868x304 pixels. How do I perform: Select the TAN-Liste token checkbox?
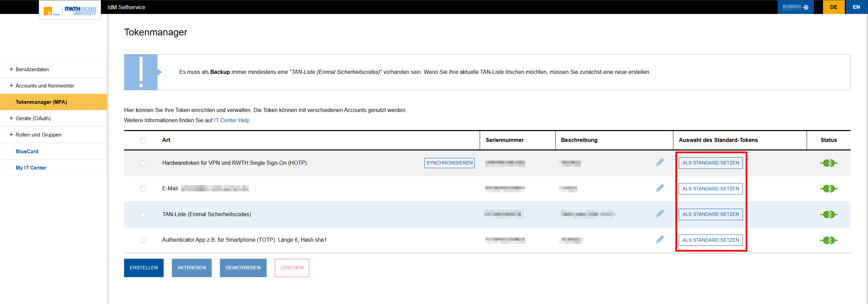pos(143,214)
